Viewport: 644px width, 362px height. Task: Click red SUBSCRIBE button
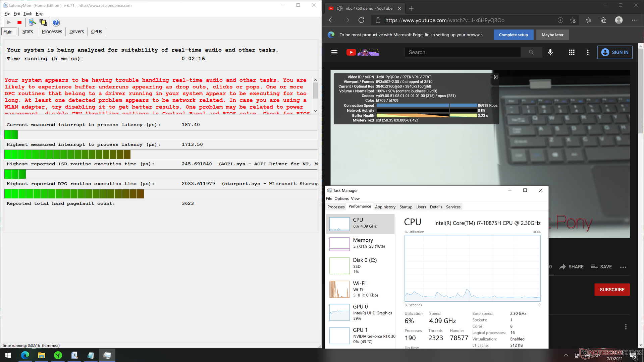[612, 290]
